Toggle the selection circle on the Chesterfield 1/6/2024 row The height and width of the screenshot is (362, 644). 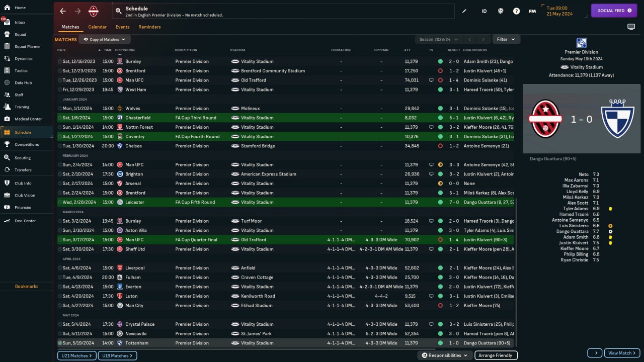60,118
